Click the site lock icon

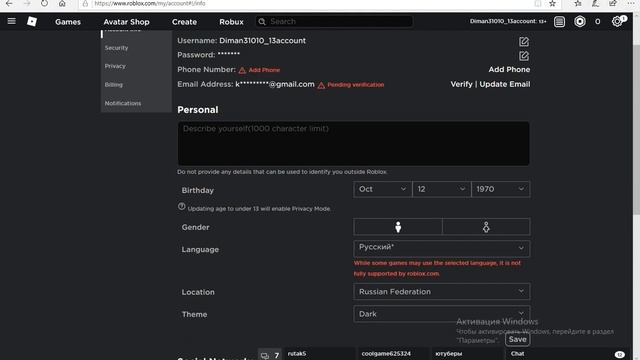pos(85,4)
